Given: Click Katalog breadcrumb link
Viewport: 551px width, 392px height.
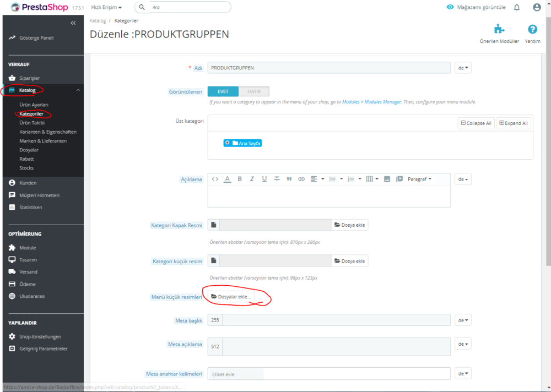Looking at the screenshot, I should pos(98,21).
